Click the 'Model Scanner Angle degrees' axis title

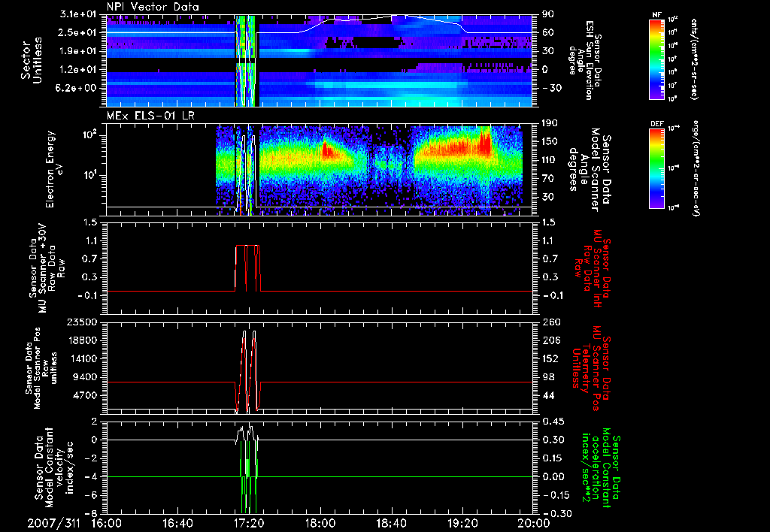click(x=590, y=170)
